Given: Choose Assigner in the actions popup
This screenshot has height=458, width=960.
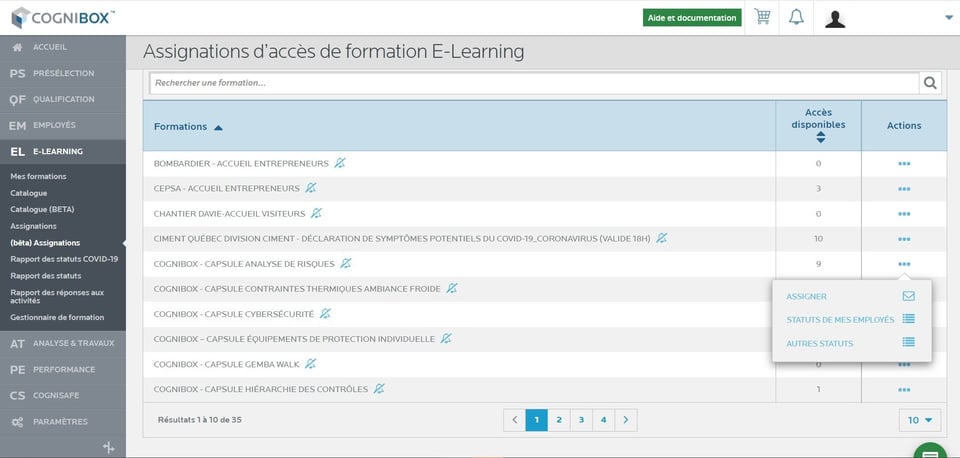Looking at the screenshot, I should coord(806,296).
